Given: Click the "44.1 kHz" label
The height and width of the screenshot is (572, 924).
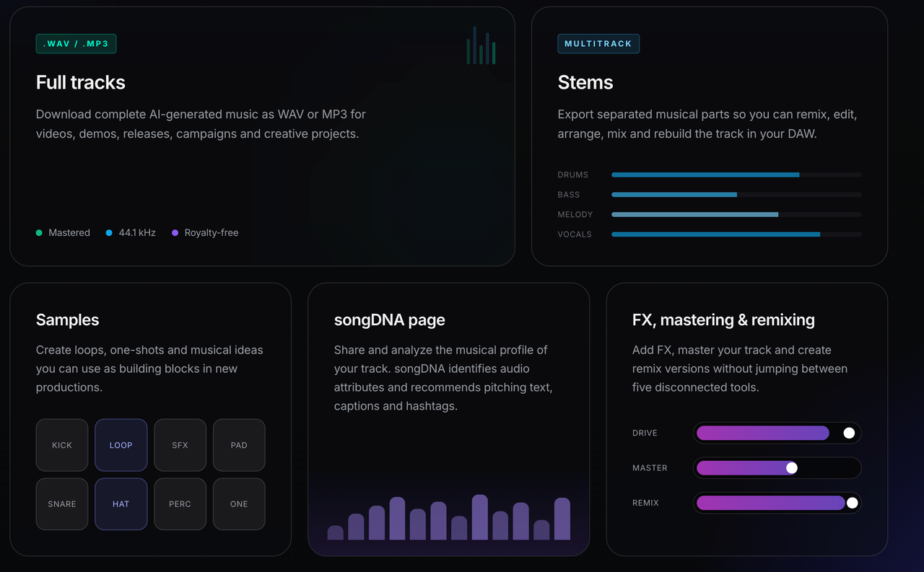Looking at the screenshot, I should click(137, 233).
